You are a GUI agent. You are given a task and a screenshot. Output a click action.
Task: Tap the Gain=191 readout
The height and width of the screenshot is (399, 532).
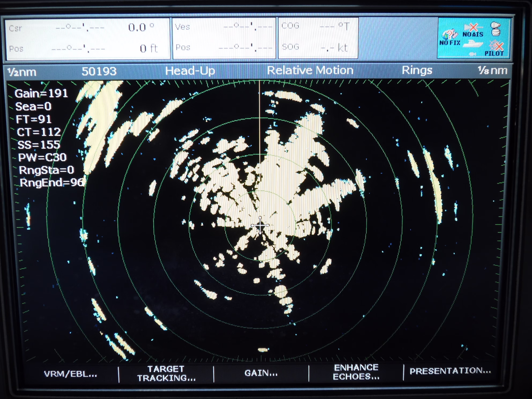41,93
